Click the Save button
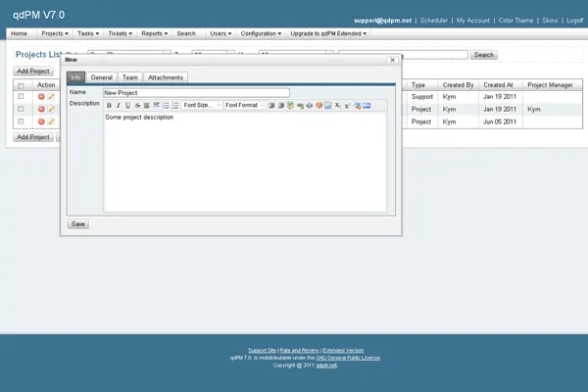The image size is (588, 392). (78, 223)
